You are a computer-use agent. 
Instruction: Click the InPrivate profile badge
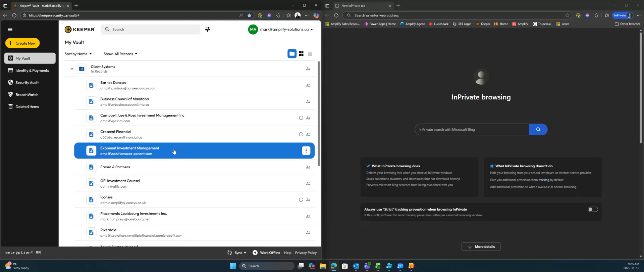coord(623,15)
